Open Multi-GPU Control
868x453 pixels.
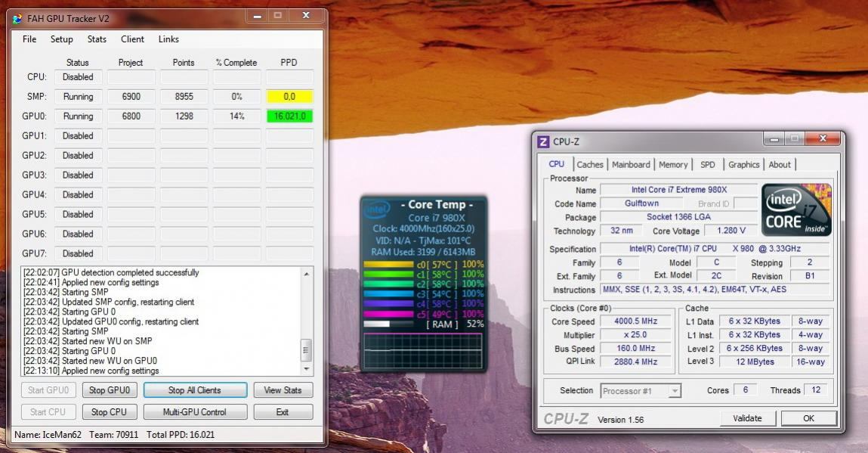pyautogui.click(x=195, y=412)
